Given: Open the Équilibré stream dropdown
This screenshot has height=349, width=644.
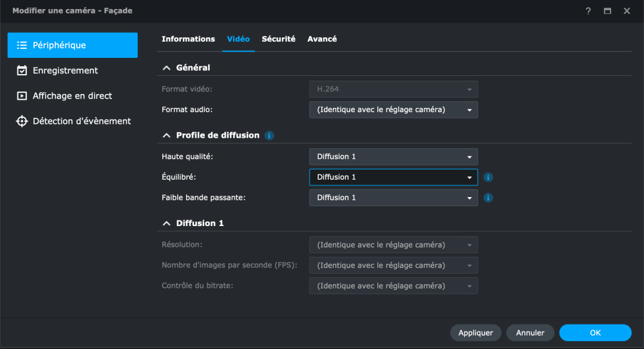Looking at the screenshot, I should [x=393, y=177].
